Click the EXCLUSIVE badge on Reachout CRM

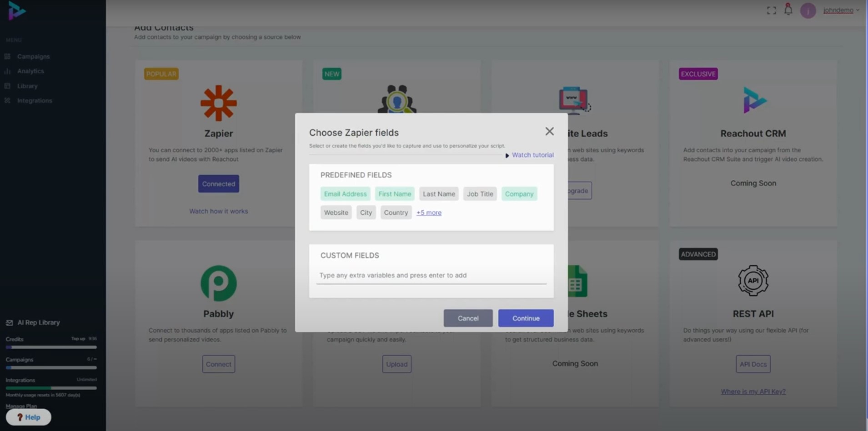pos(698,74)
